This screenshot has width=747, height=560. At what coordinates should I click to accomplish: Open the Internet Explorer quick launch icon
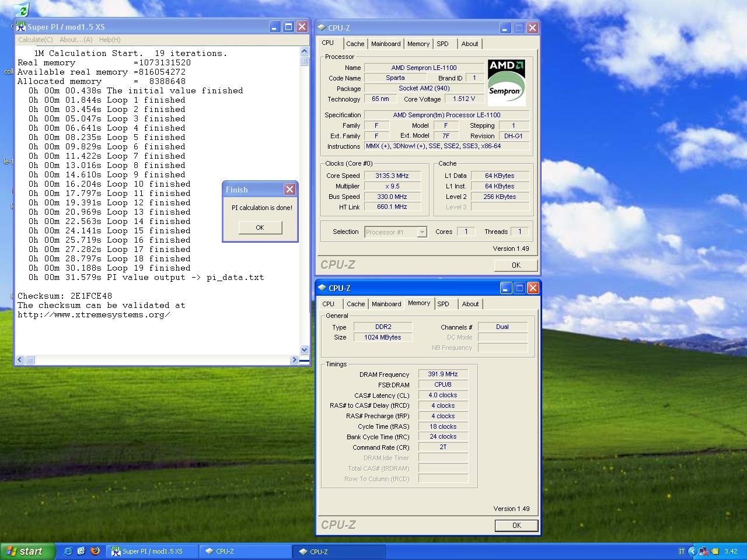tap(68, 551)
